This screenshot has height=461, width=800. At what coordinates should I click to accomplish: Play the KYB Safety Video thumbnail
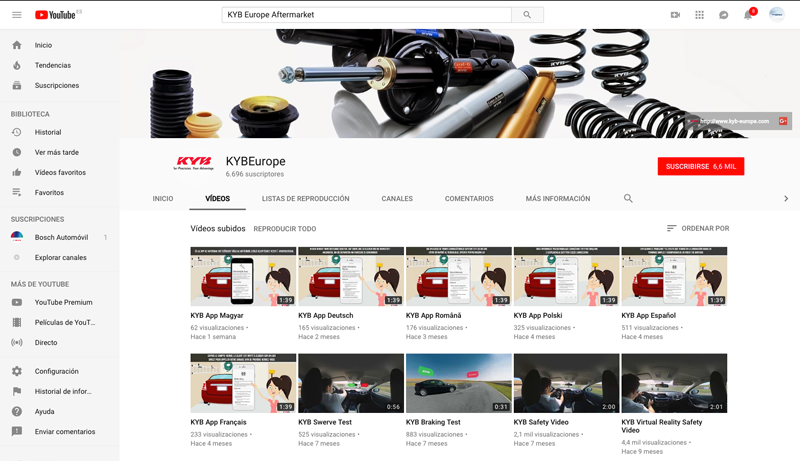(x=566, y=383)
